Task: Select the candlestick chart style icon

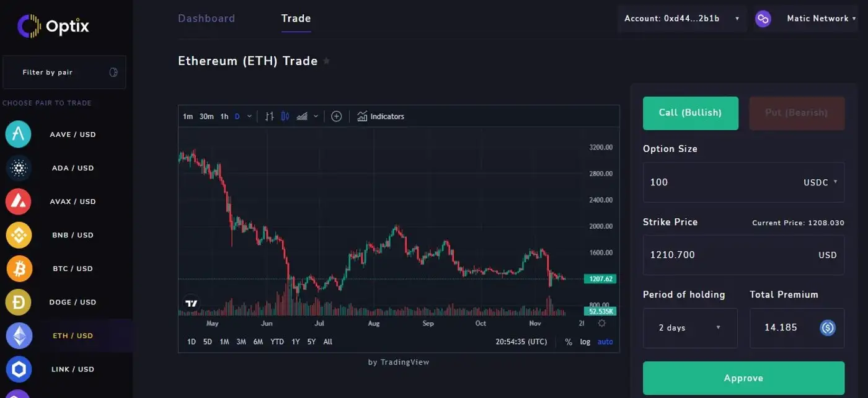Action: 285,117
